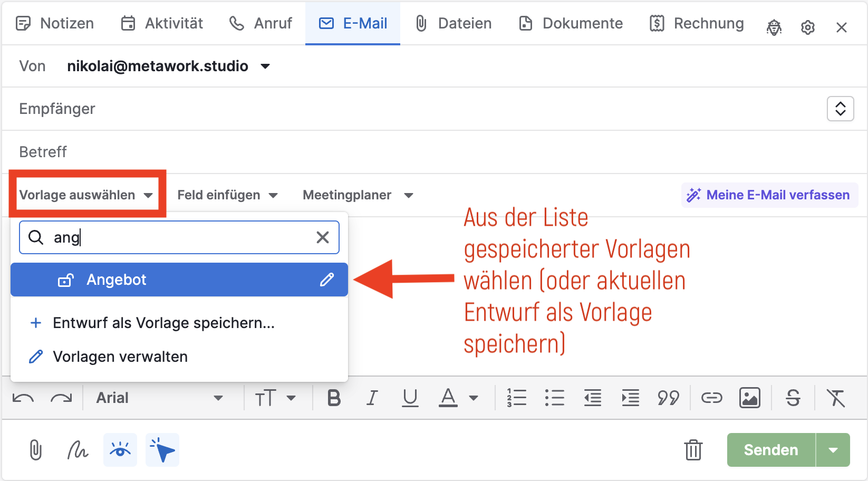Insert a hyperlink

(711, 398)
